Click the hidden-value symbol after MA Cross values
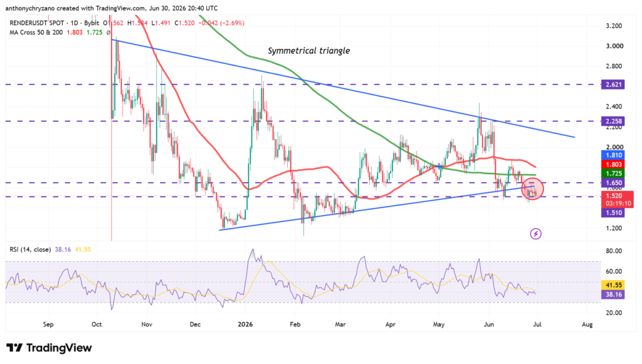Screen dimensions: 642x364 pyautogui.click(x=108, y=33)
